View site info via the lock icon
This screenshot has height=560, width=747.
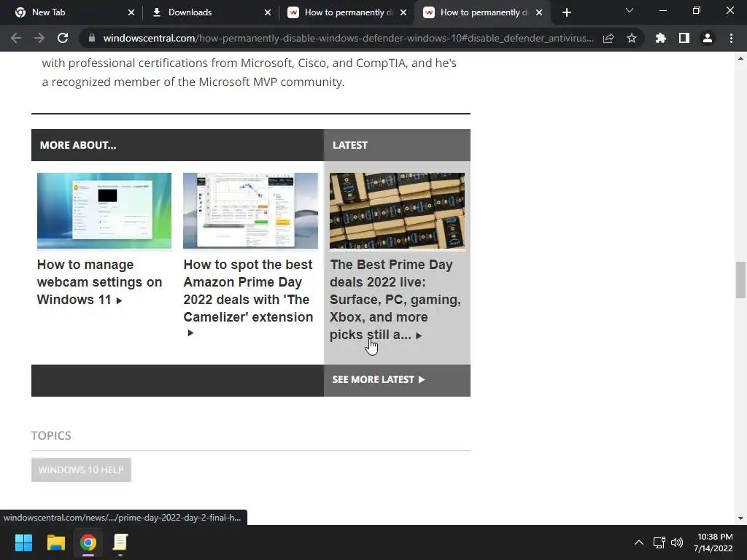click(92, 38)
